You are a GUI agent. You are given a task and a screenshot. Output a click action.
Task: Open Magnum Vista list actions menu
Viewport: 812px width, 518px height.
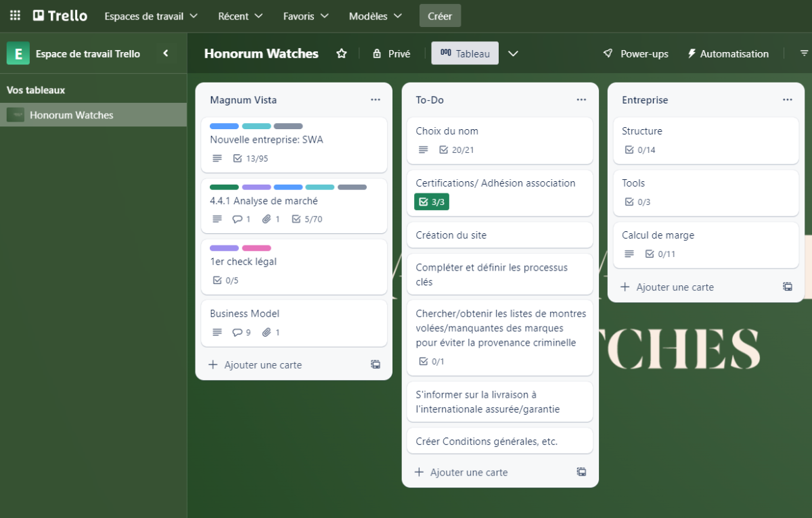(x=376, y=99)
